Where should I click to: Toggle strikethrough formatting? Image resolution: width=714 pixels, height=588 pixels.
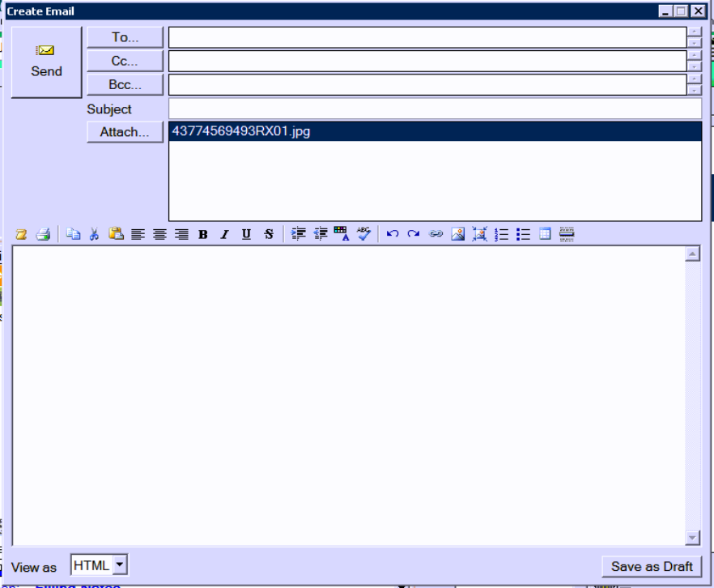click(268, 234)
